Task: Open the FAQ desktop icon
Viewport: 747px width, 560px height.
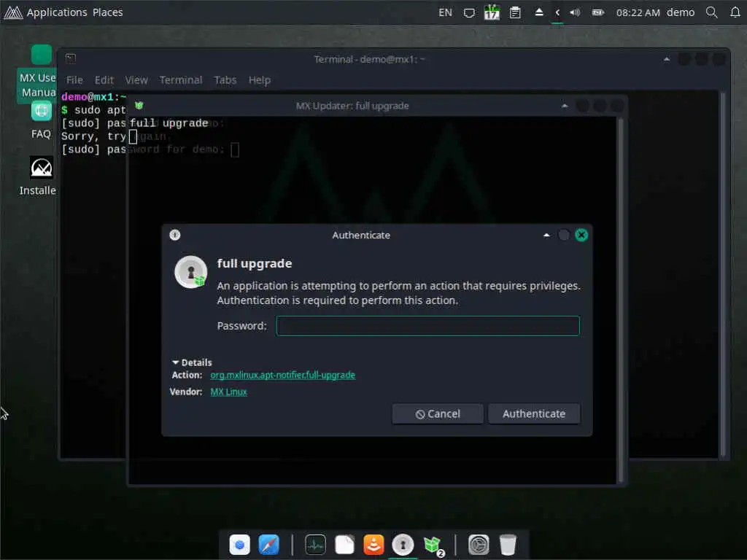Action: click(41, 120)
